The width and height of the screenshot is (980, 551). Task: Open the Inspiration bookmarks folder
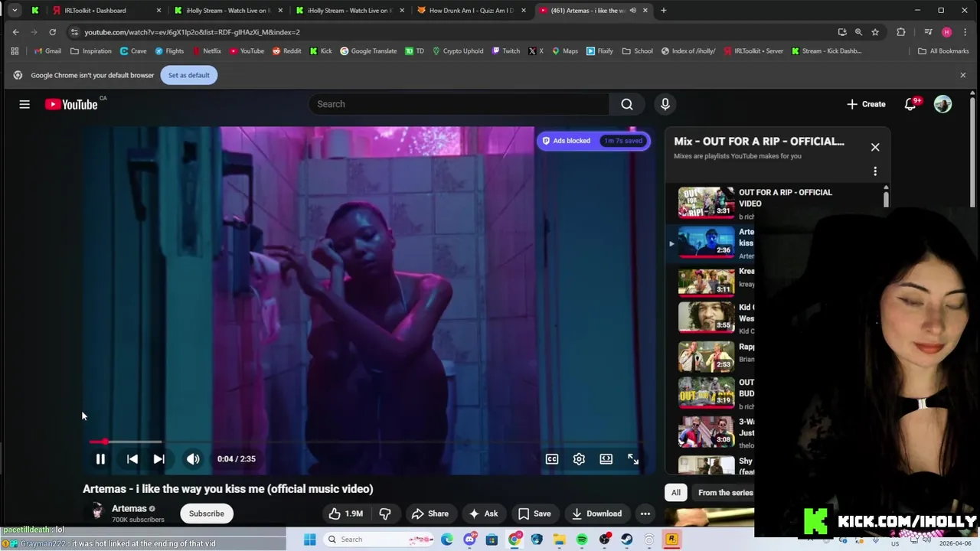91,51
